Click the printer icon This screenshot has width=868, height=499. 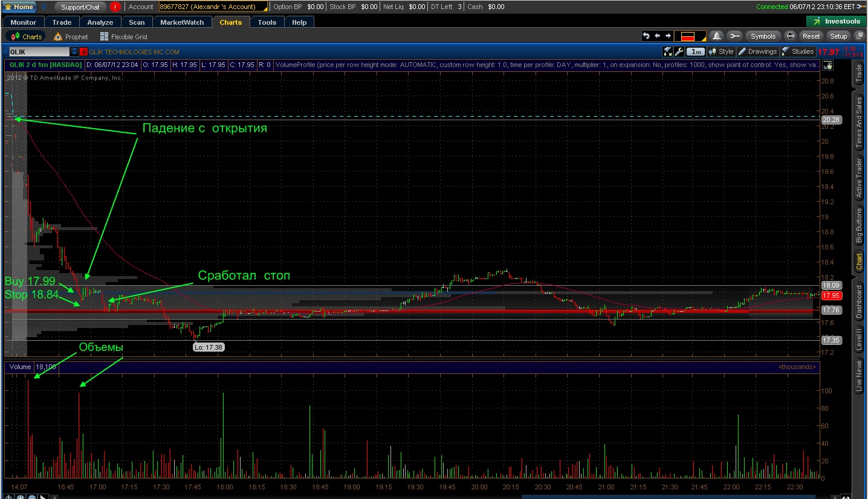pyautogui.click(x=790, y=36)
